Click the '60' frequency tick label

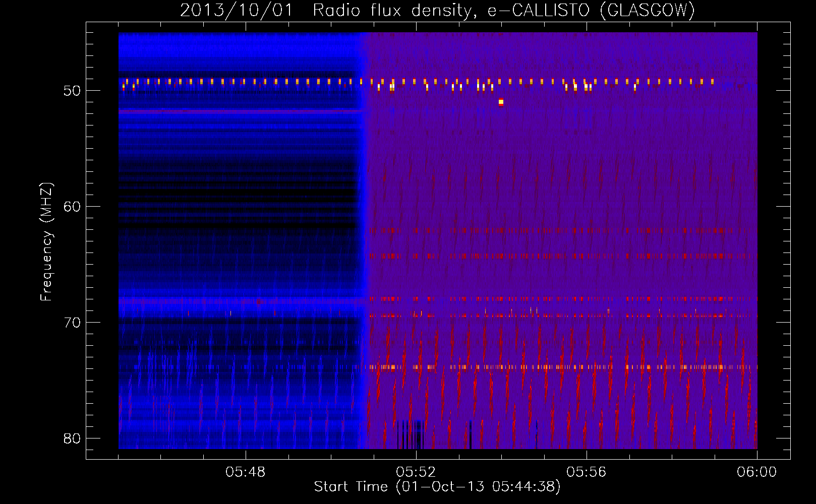(72, 207)
